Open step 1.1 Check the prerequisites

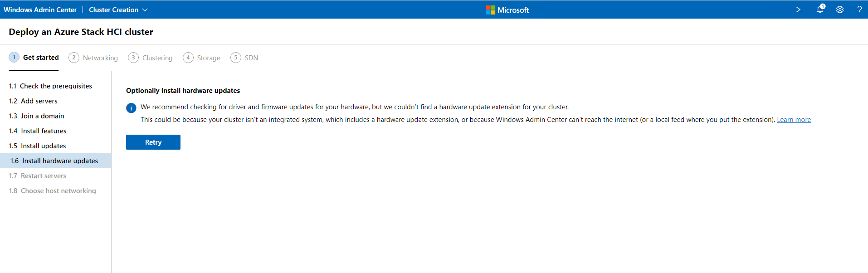pos(55,86)
